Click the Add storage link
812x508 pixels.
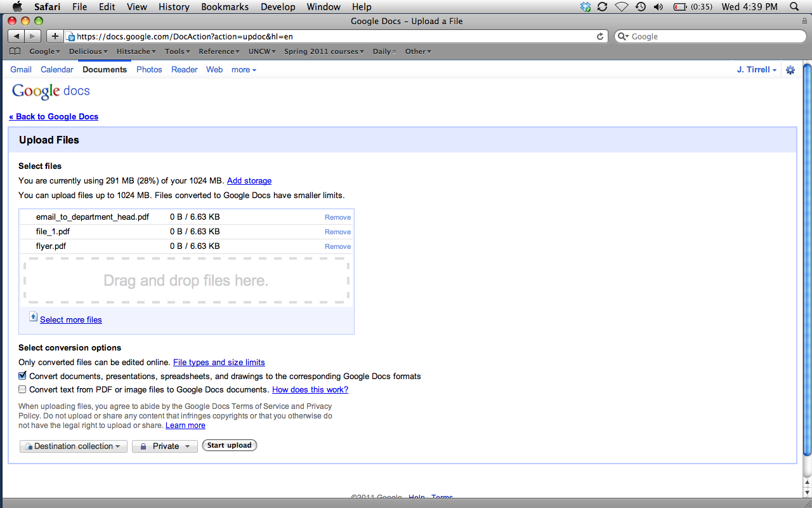249,181
